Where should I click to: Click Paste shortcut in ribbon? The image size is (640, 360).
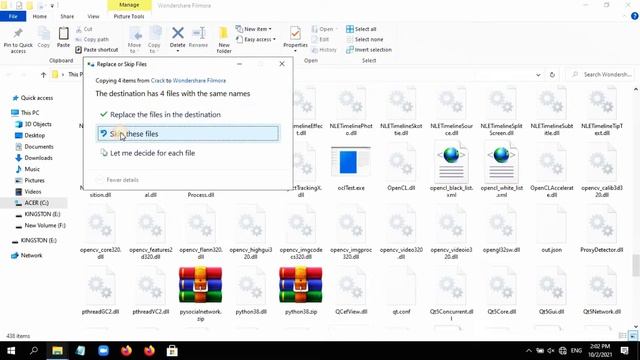pyautogui.click(x=97, y=50)
